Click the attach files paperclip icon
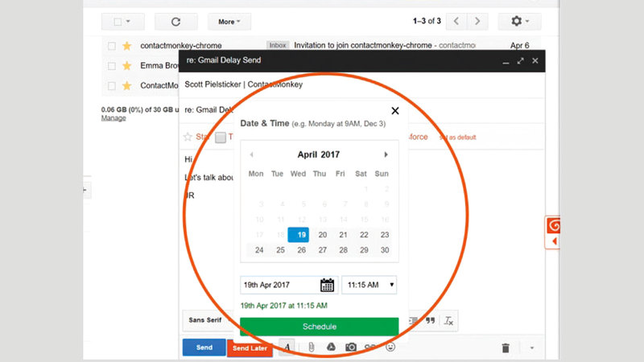 310,348
